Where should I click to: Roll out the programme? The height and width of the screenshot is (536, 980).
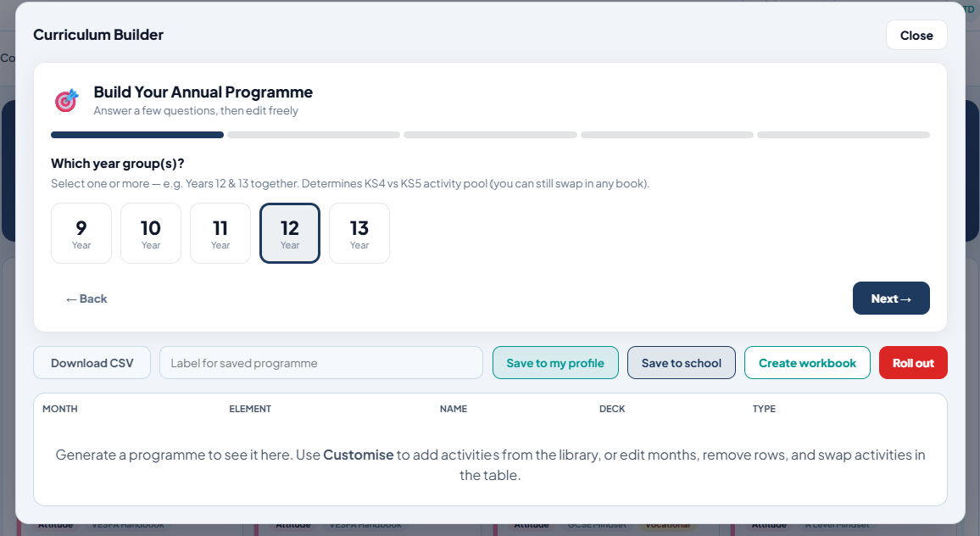[x=913, y=363]
